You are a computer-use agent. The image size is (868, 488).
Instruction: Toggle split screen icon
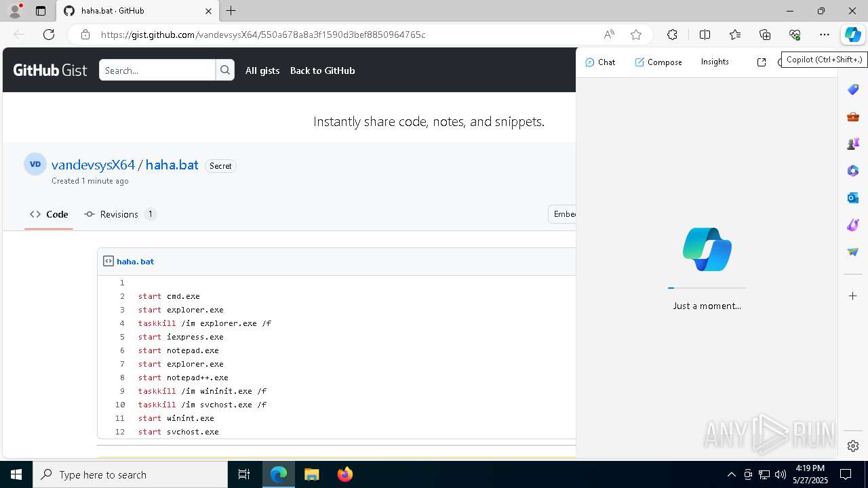705,35
